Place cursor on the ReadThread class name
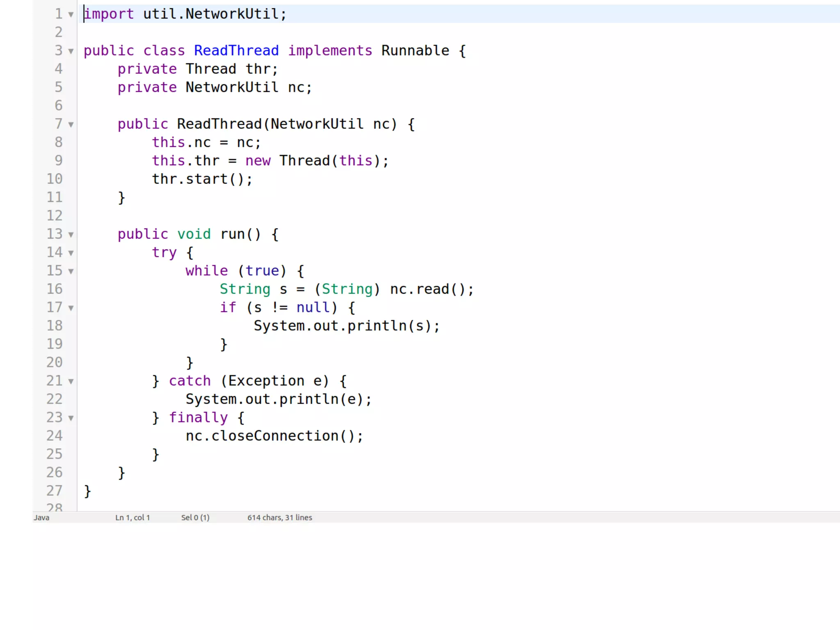The width and height of the screenshot is (840, 630). click(x=236, y=51)
